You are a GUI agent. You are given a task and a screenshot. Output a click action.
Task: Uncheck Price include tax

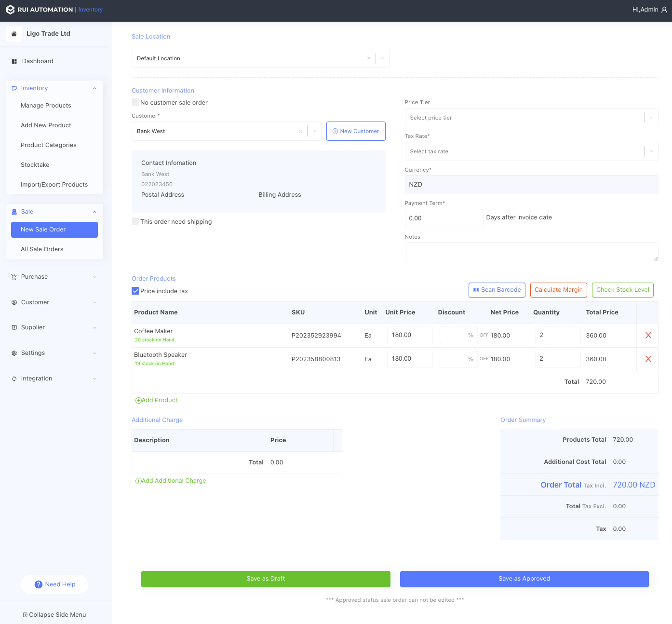pos(135,290)
